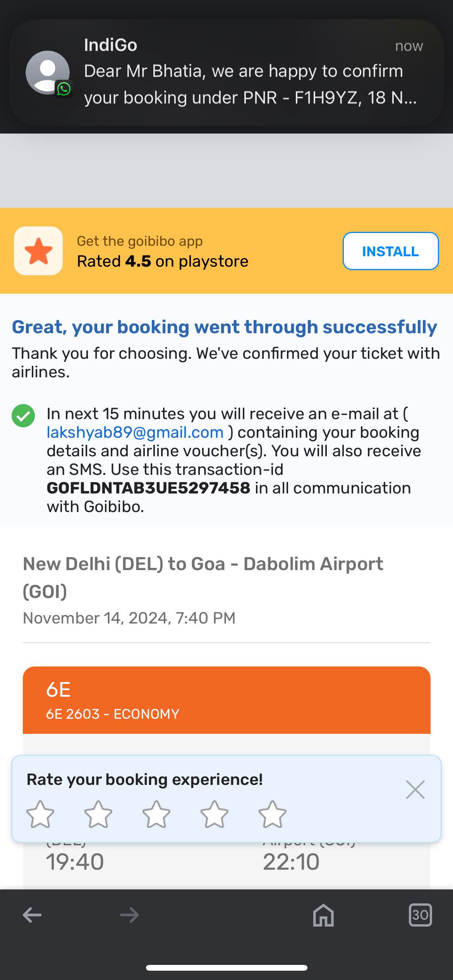Tap the transaction-id GOFLDNTAB3UE5297458 text
Image resolution: width=453 pixels, height=980 pixels.
(148, 488)
